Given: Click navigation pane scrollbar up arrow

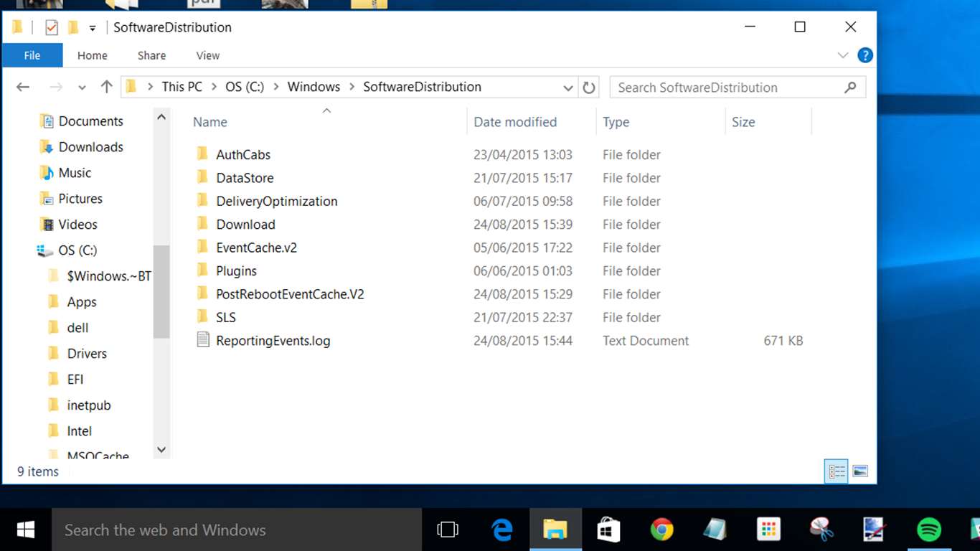Looking at the screenshot, I should pos(161,117).
